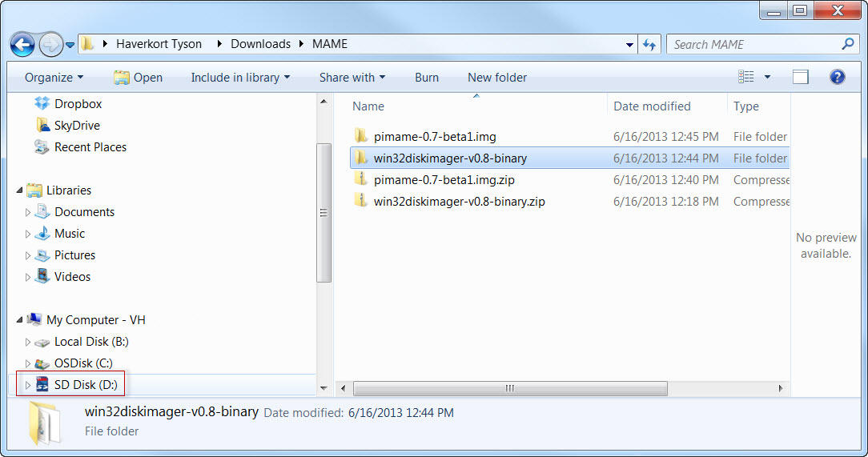This screenshot has height=457, width=868.
Task: Expand the Music library node
Action: click(28, 234)
